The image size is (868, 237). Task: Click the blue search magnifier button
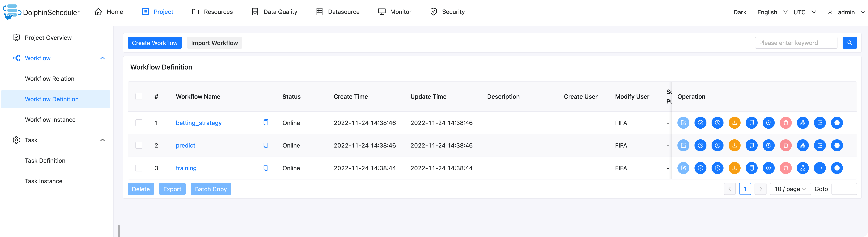pyautogui.click(x=849, y=43)
